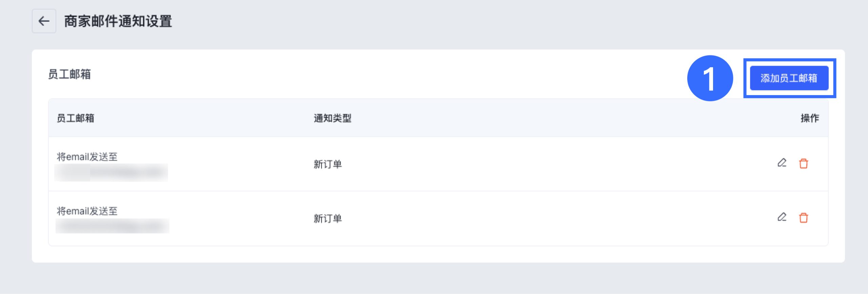Click 将email发送至 label in first row
Viewport: 868px width, 294px height.
pos(87,157)
